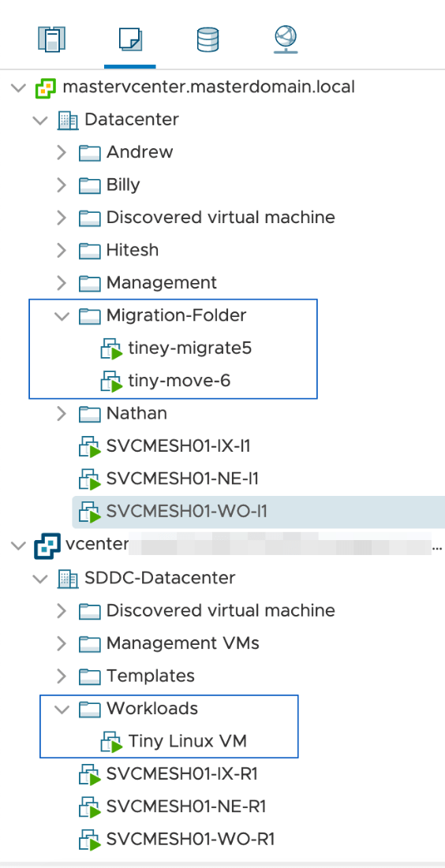Click the mastervcenter.masterdomain.local vCenter icon
The height and width of the screenshot is (868, 445).
46,88
